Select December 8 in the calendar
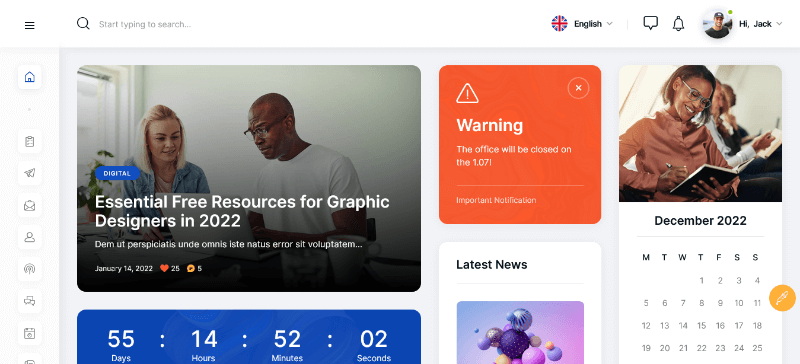Viewport: 800px width, 364px height. tap(702, 303)
